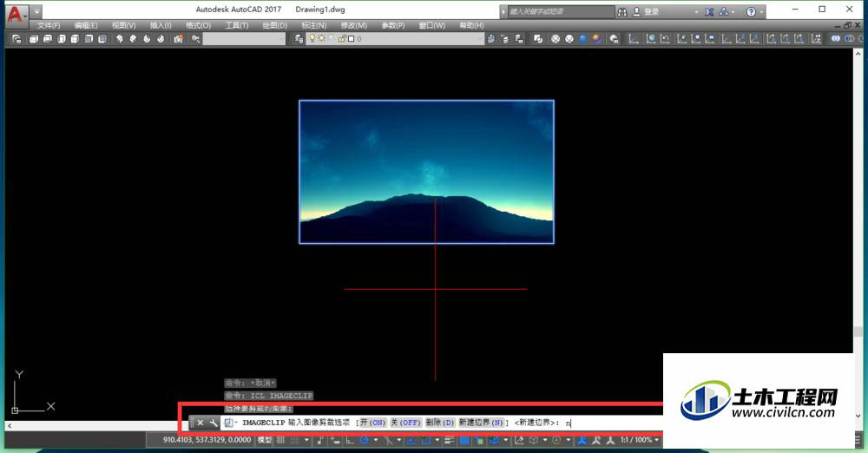Open the 视图(V) menu
The width and height of the screenshot is (868, 453).
tap(123, 25)
